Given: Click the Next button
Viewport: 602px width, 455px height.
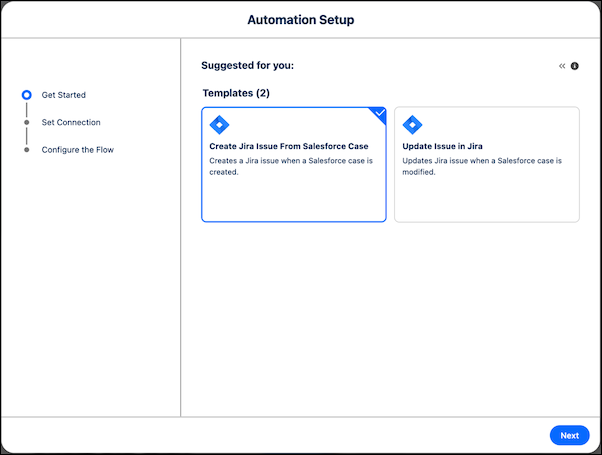Looking at the screenshot, I should point(569,435).
